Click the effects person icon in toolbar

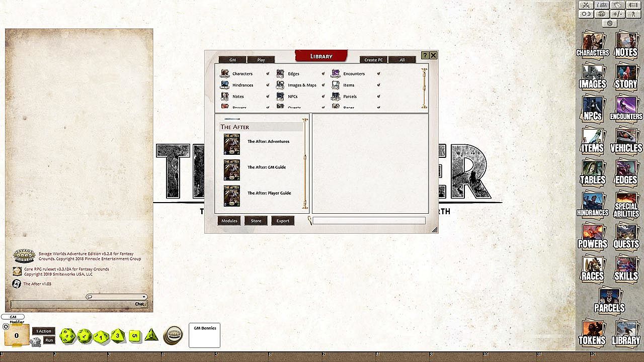[633, 14]
